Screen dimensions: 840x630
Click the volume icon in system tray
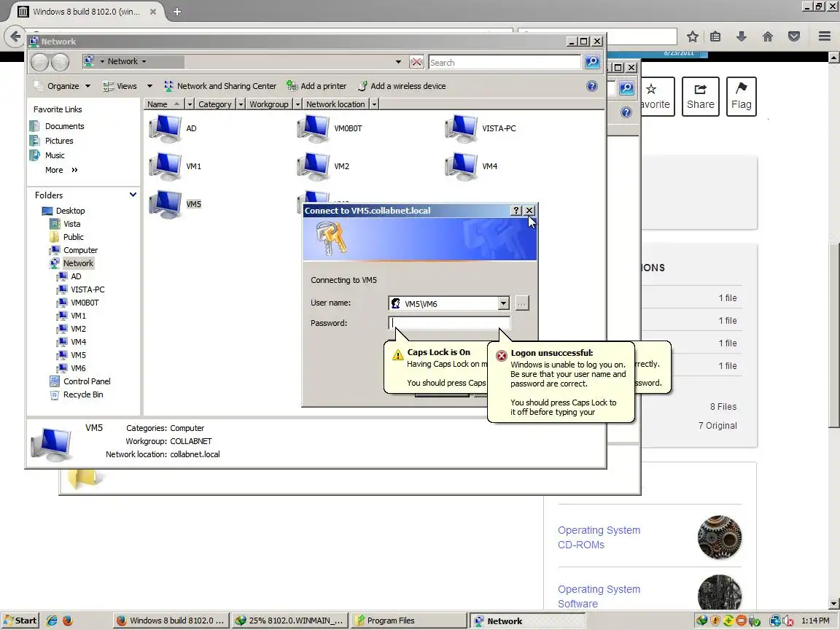coord(788,621)
